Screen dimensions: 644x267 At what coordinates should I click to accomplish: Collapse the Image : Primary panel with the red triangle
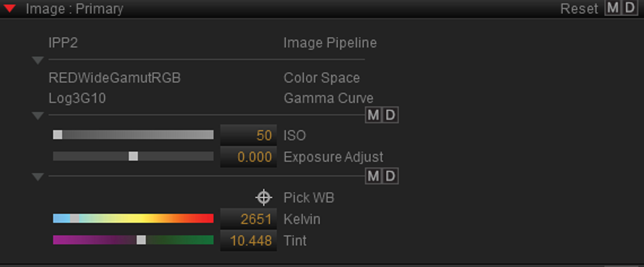pos(9,8)
